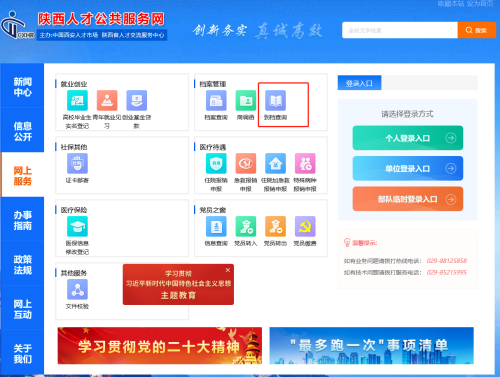The image size is (500, 377).
Task: Open the 急诊报销申报 orange icon
Action: [x=246, y=163]
